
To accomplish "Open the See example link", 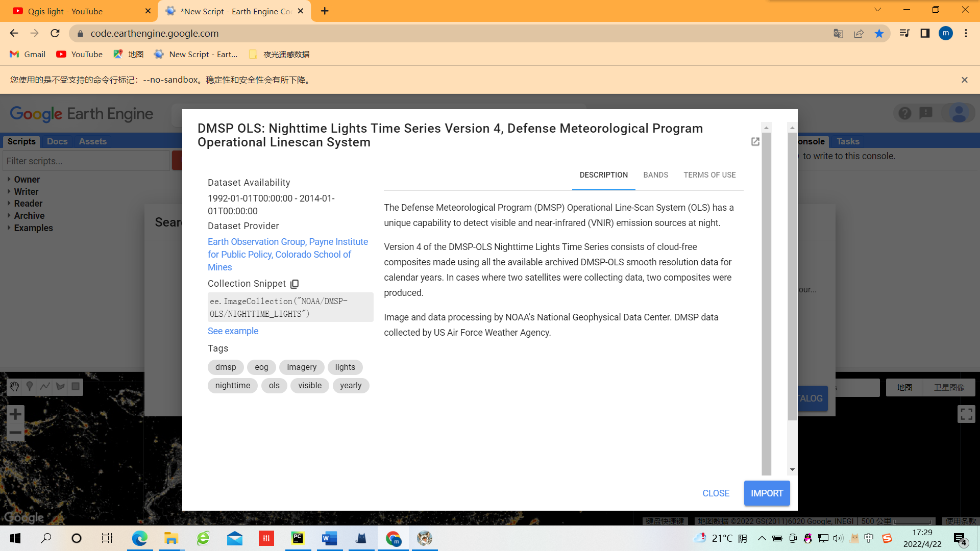I will point(233,331).
